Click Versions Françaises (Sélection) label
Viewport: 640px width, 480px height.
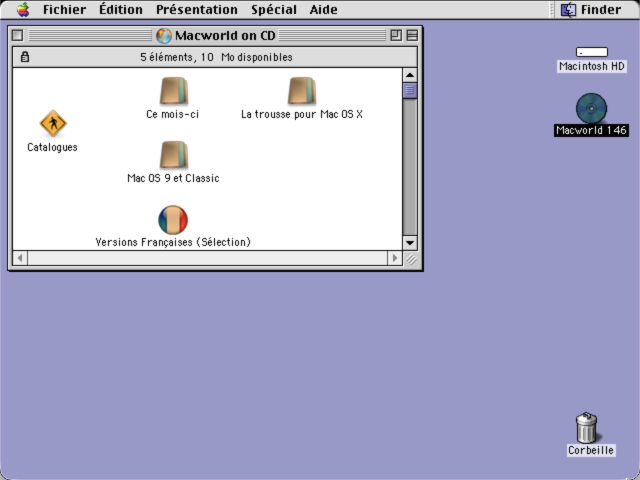pos(173,242)
